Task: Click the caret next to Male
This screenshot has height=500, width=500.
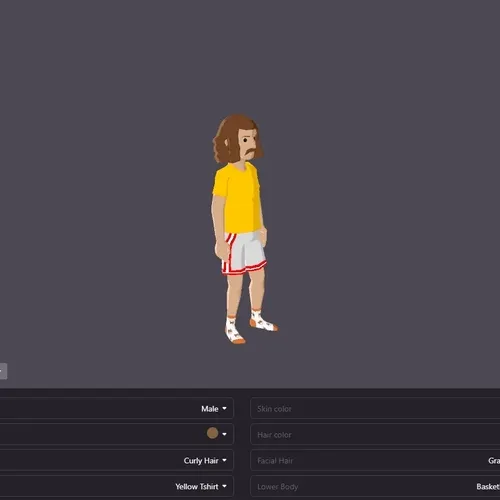Action: pos(224,408)
